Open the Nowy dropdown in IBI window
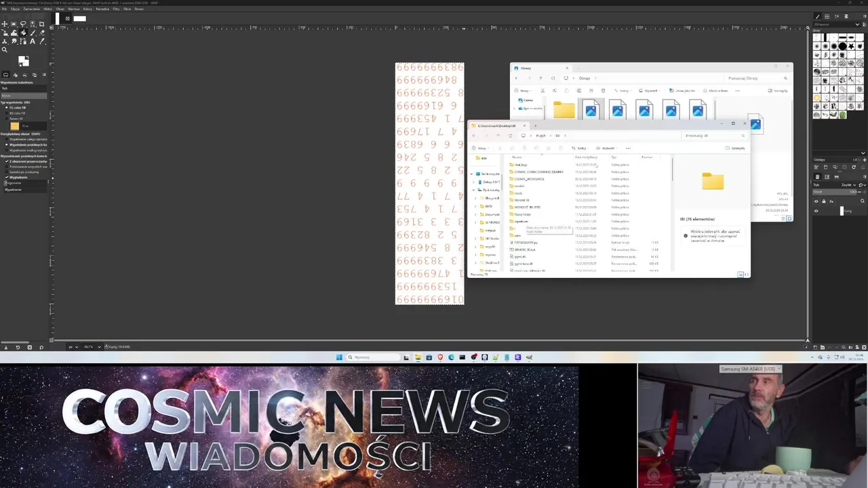The width and height of the screenshot is (868, 488). point(481,148)
